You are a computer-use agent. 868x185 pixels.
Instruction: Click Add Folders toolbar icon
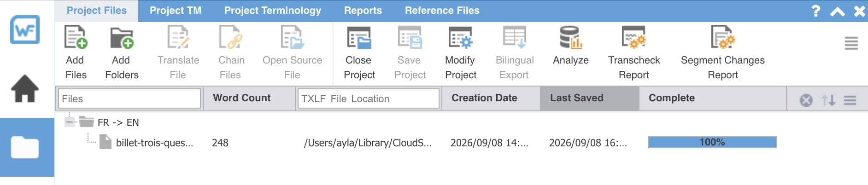[122, 38]
